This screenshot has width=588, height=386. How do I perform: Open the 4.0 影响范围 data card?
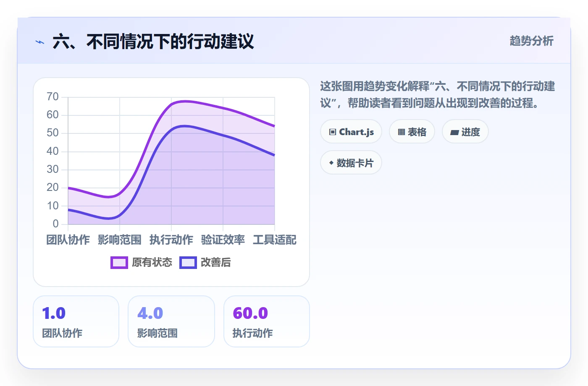coord(171,321)
